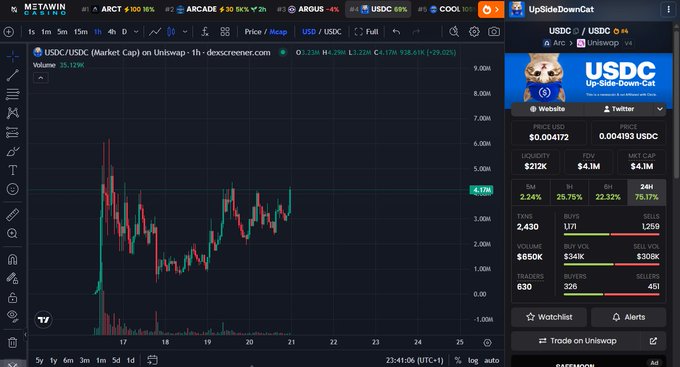Take a chart snapshot with camera icon
Screen dimensions: 680x367
[x=494, y=32]
